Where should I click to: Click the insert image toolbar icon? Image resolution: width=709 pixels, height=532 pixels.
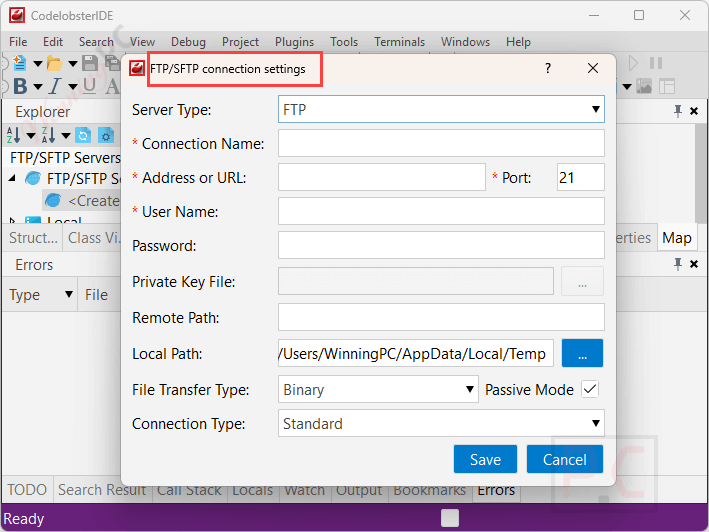coord(644,86)
